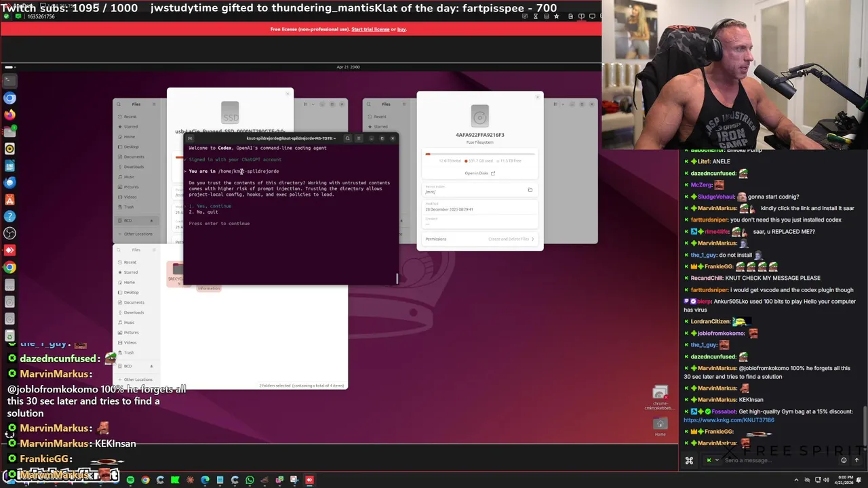Expand view options arrow in the top-right Files window
The width and height of the screenshot is (868, 488).
coord(563,104)
